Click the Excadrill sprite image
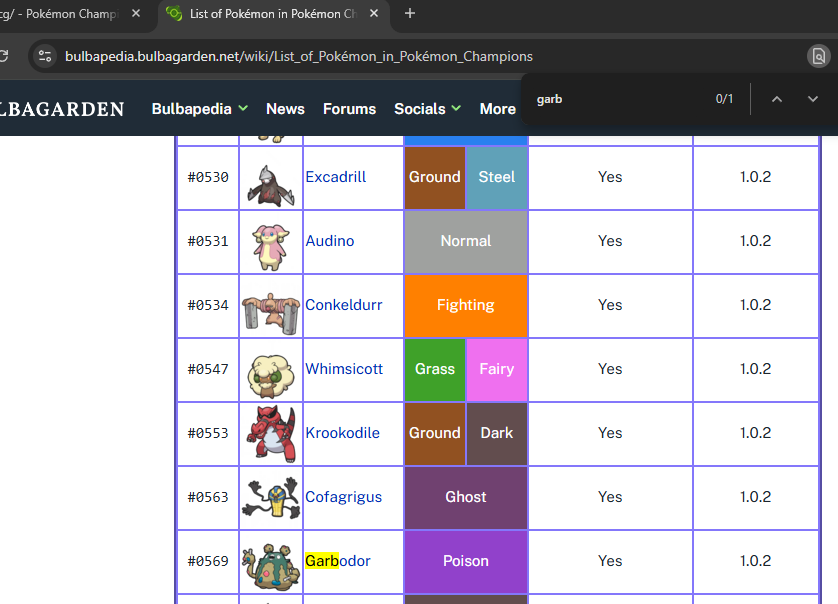The width and height of the screenshot is (838, 604). pyautogui.click(x=271, y=185)
